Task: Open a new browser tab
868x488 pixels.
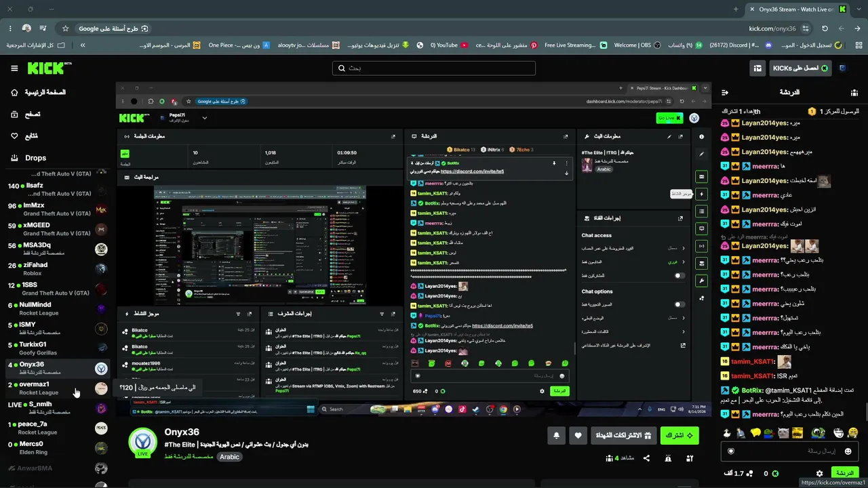Action: point(736,9)
